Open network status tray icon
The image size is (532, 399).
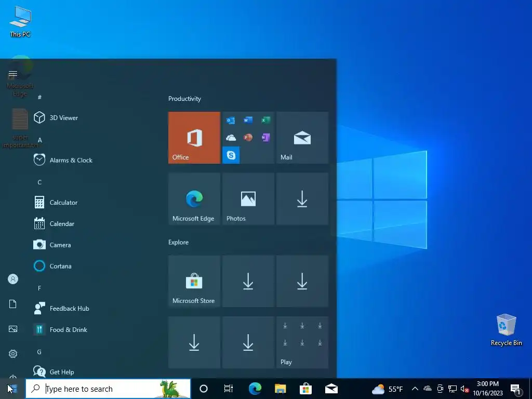(453, 389)
